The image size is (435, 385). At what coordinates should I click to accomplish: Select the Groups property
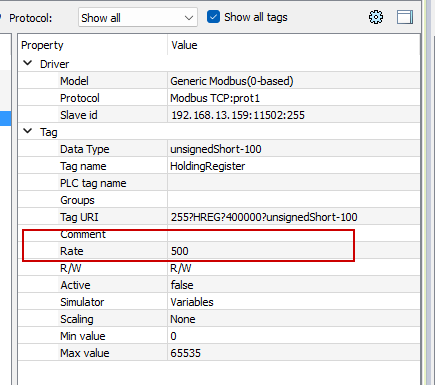pyautogui.click(x=77, y=200)
